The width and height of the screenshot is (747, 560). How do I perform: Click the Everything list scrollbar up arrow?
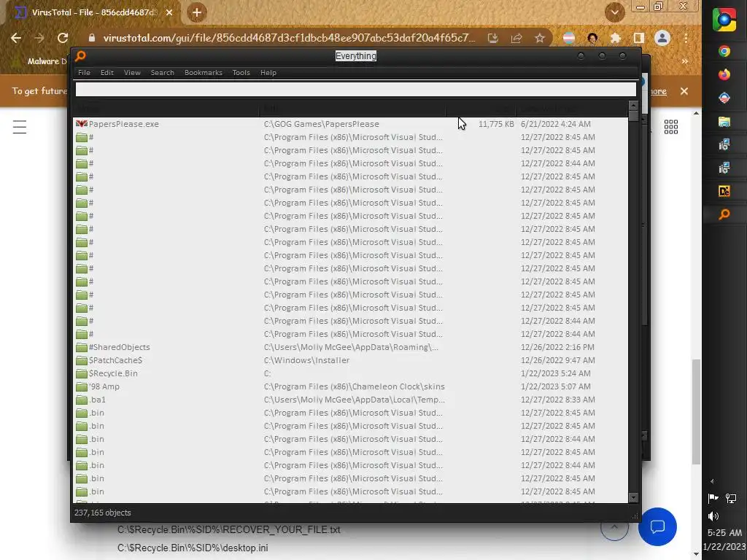(x=633, y=105)
